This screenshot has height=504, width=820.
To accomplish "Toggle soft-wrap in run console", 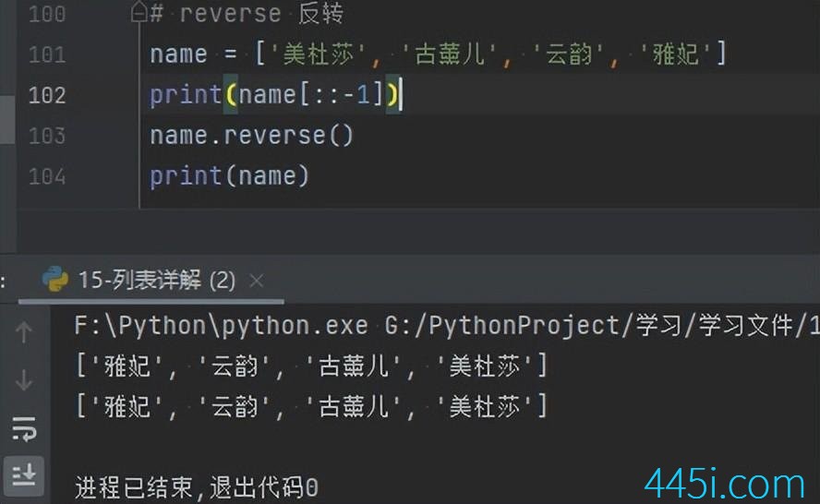I will [23, 428].
